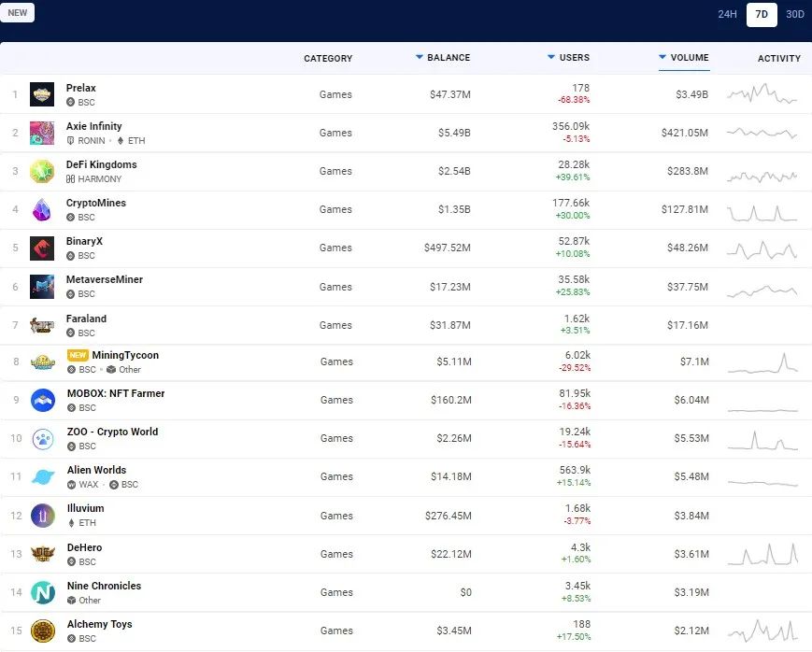The width and height of the screenshot is (812, 652).
Task: Click the BSC chain icon under Prelax
Action: 70,102
